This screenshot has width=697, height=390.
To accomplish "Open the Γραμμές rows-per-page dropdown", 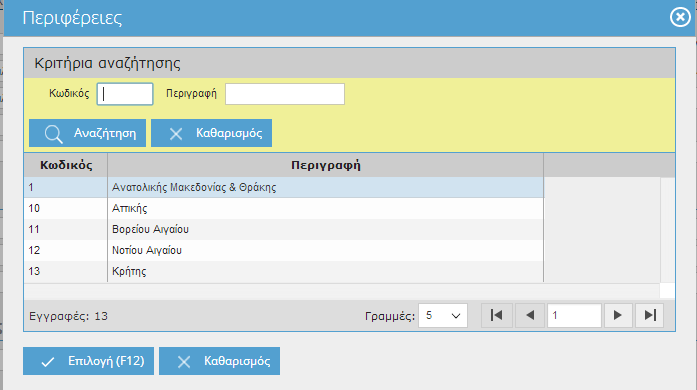I will pyautogui.click(x=443, y=315).
